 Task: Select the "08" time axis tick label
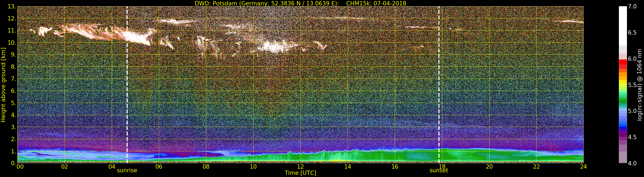tap(206, 167)
